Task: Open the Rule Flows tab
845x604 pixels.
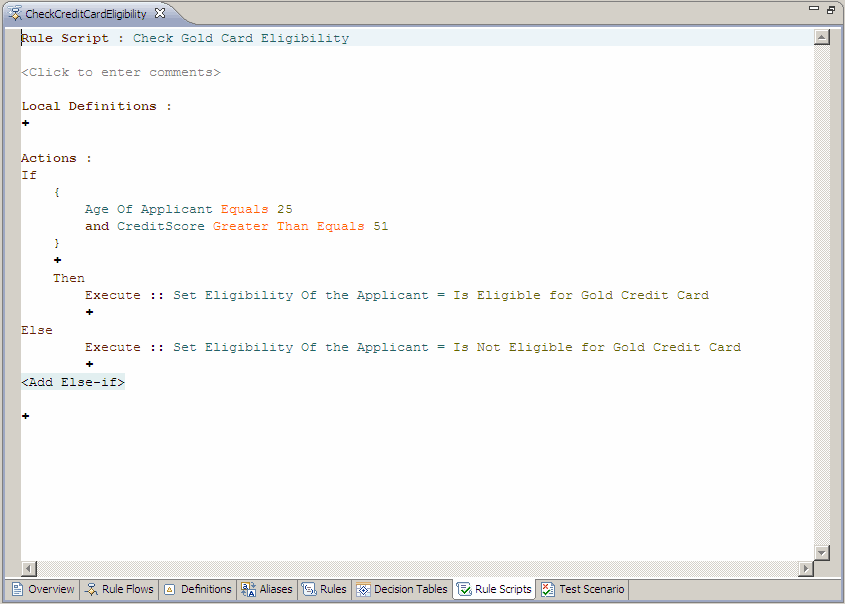Action: [x=119, y=589]
